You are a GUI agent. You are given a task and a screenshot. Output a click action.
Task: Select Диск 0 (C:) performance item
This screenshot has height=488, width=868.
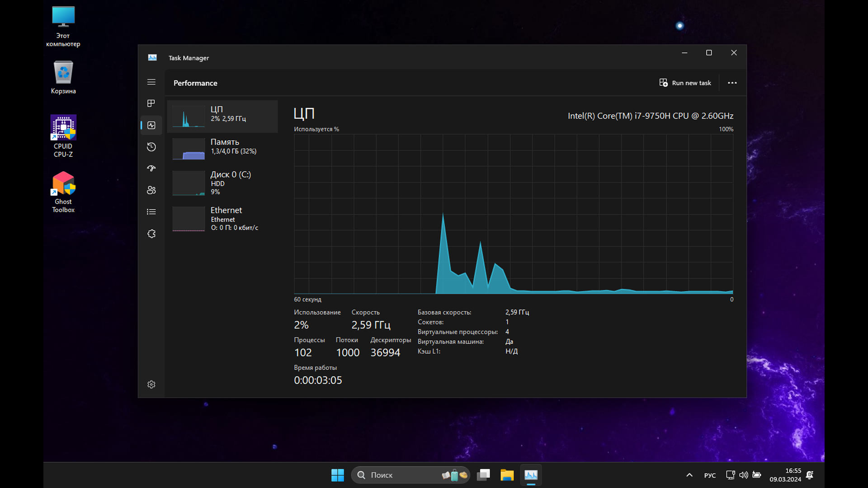pos(222,183)
